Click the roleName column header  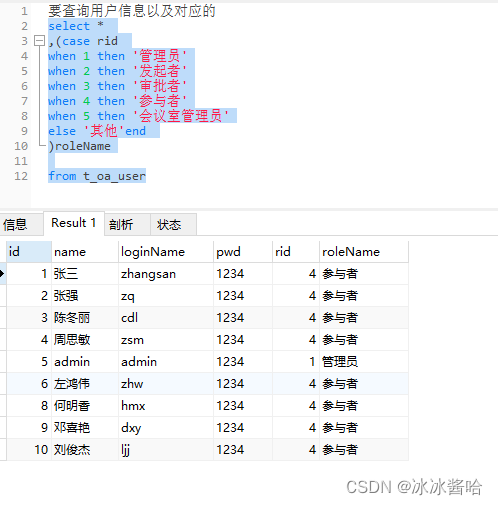364,252
